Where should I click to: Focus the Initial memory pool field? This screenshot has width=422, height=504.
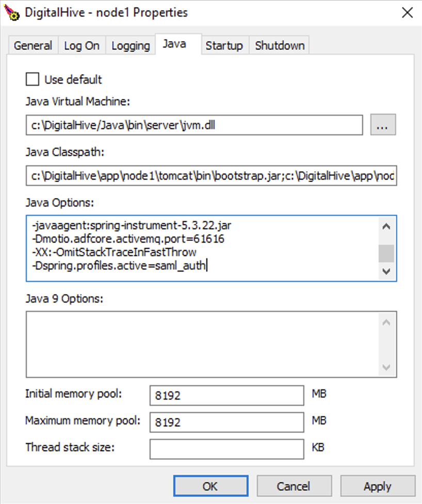pos(226,396)
